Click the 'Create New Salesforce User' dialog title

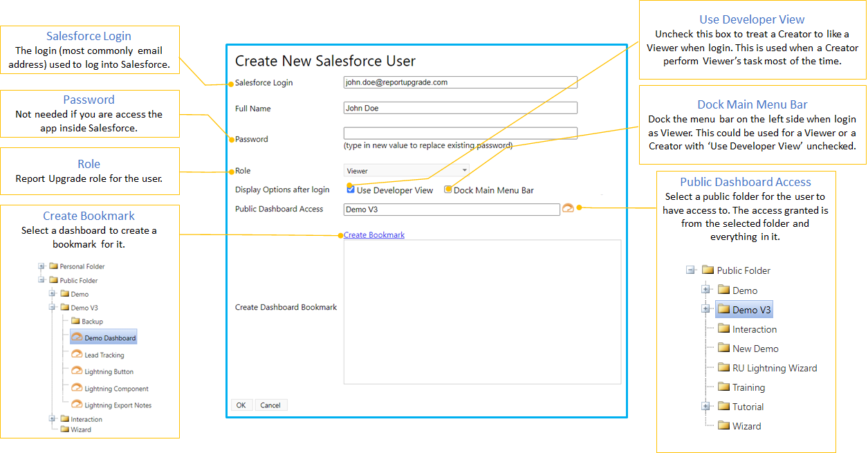coord(325,61)
